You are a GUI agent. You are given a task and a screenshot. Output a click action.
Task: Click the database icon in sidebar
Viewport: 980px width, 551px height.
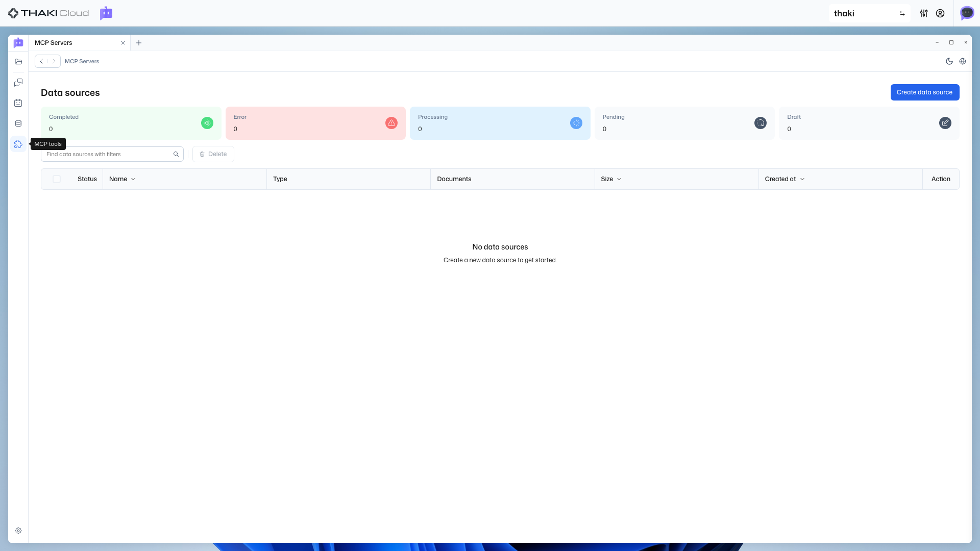click(18, 123)
